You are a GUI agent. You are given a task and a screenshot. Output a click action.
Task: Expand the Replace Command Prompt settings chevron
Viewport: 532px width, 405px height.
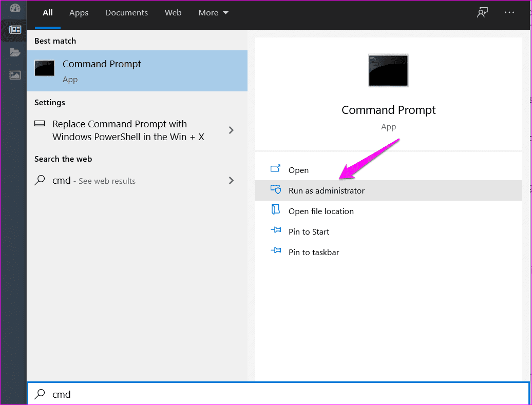[x=231, y=130]
